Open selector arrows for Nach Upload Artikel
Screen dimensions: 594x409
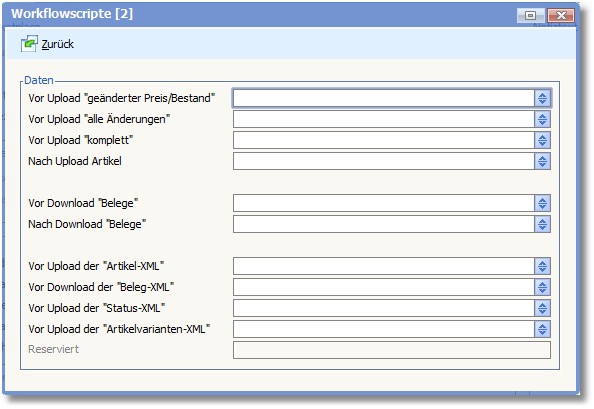pyautogui.click(x=542, y=161)
